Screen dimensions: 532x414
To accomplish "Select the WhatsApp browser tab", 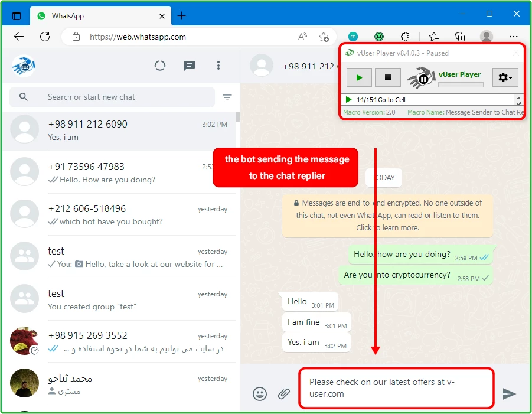I will point(101,16).
